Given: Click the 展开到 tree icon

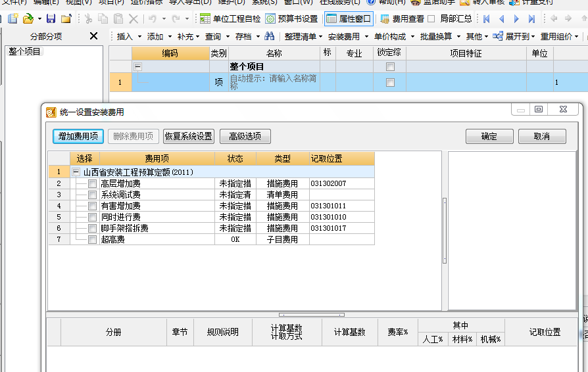Looking at the screenshot, I should click(498, 36).
